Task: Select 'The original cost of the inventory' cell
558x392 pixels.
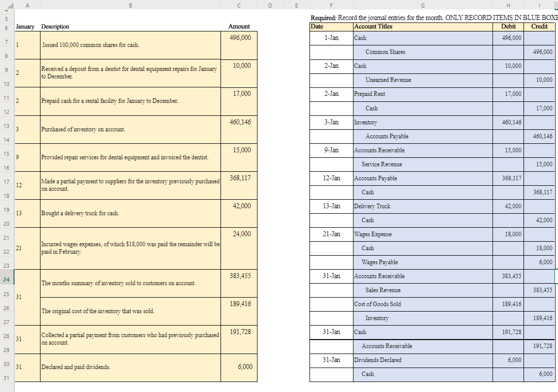Action: [x=130, y=311]
